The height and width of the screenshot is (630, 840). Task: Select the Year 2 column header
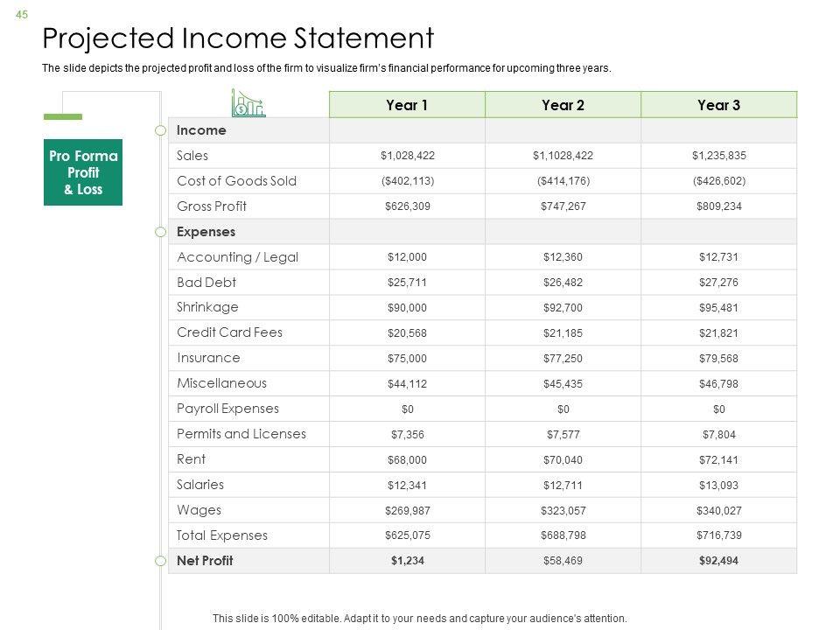coord(563,105)
